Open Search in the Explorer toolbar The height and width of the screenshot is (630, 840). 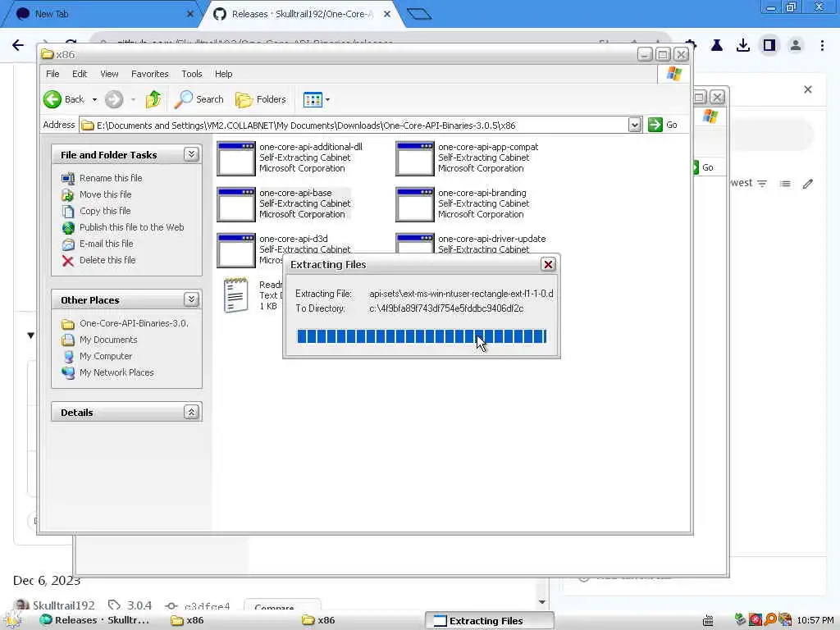199,99
